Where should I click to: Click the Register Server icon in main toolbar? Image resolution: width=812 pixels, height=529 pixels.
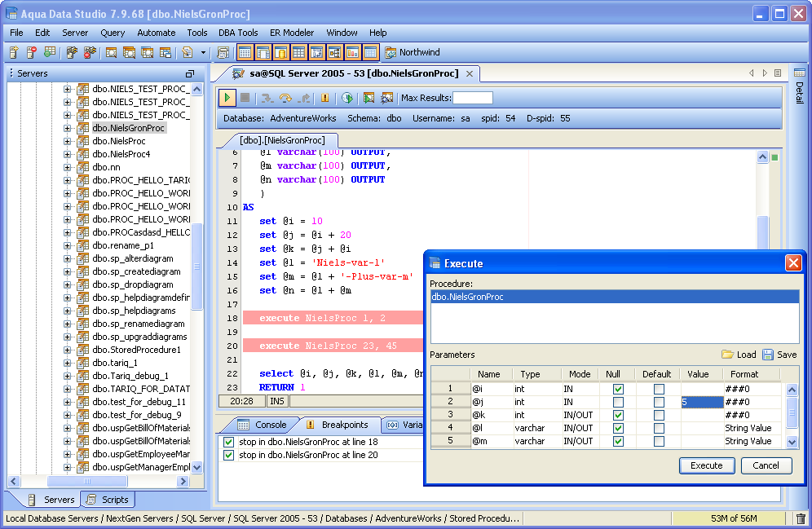[x=14, y=53]
